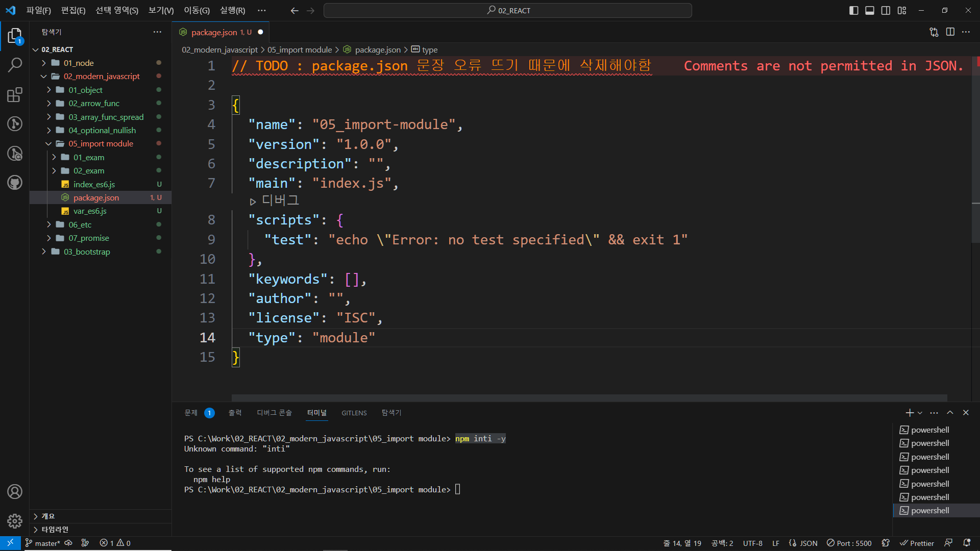The image size is (980, 551).
Task: Open the Search view in activity bar
Action: coord(15,65)
